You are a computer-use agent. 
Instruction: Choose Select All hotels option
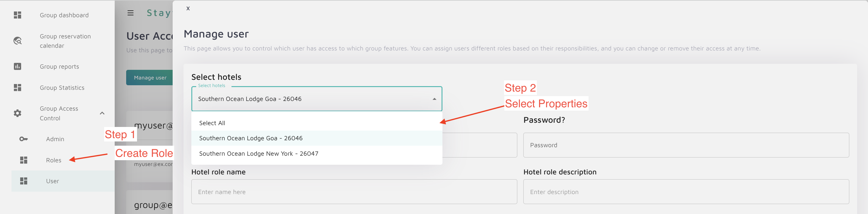pos(212,123)
